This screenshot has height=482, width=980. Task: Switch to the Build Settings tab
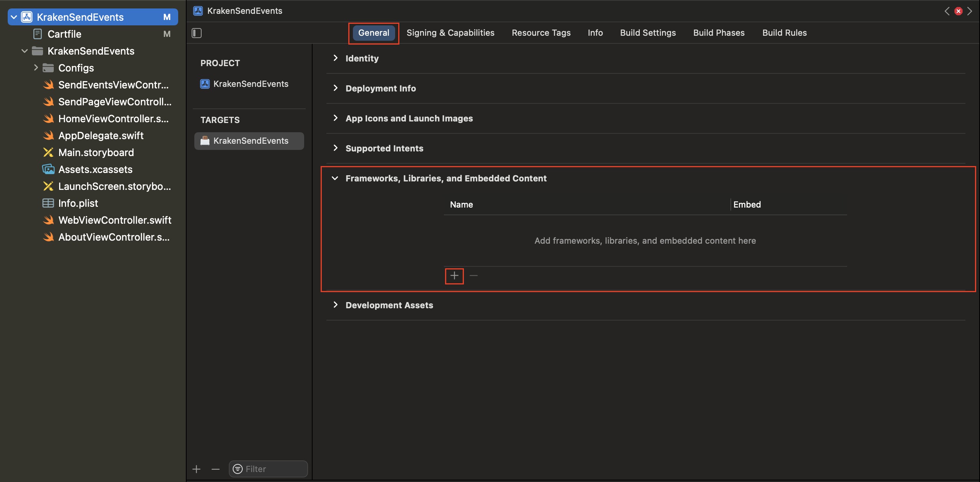pyautogui.click(x=648, y=33)
